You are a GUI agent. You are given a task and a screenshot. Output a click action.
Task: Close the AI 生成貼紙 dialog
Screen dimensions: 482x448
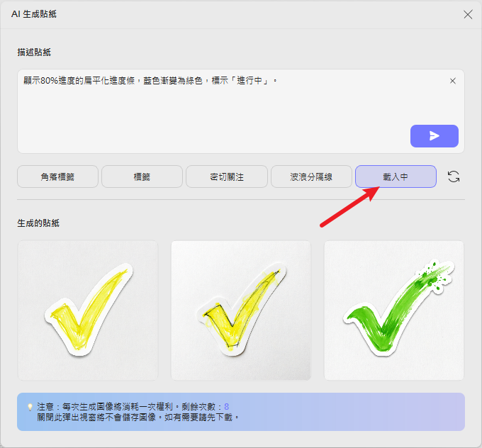click(468, 14)
